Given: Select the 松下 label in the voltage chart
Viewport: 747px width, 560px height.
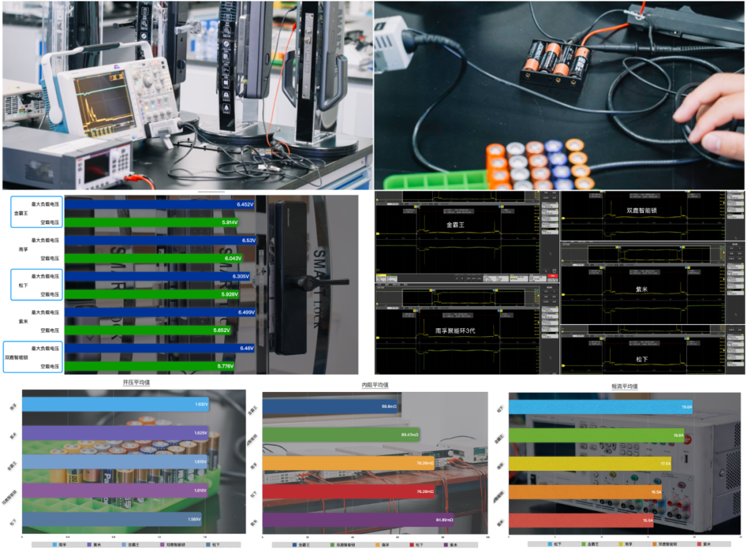Looking at the screenshot, I should coord(24,286).
